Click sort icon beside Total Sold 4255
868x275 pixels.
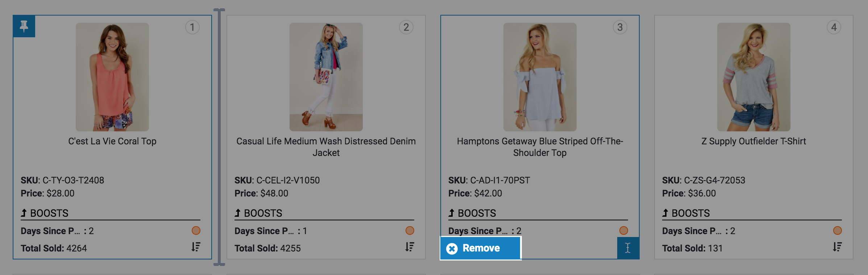(x=410, y=247)
